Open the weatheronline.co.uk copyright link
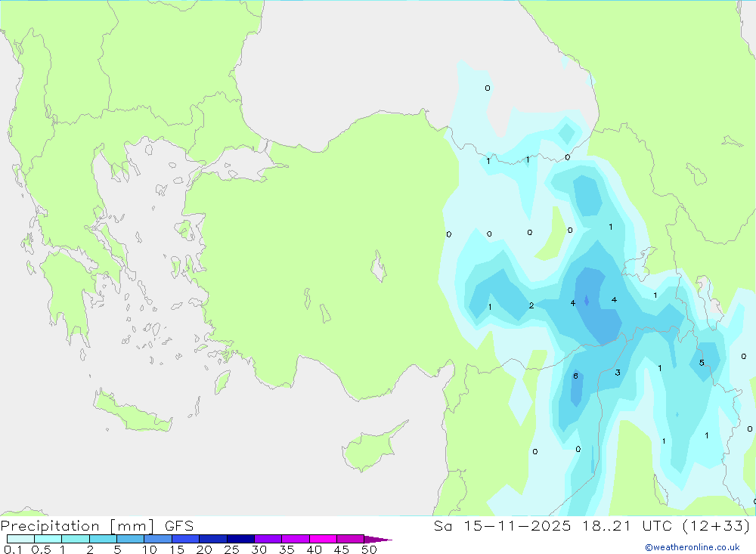This screenshot has width=756, height=554. [x=692, y=547]
